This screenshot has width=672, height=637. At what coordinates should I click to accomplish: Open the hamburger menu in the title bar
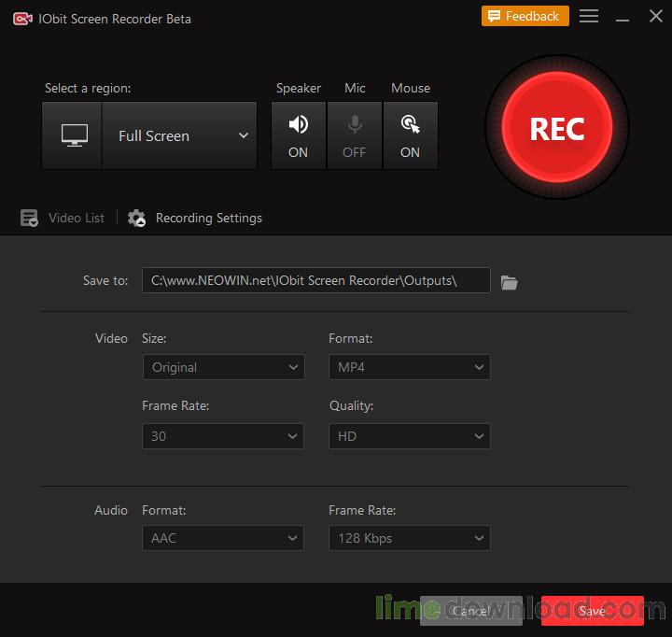(x=588, y=17)
